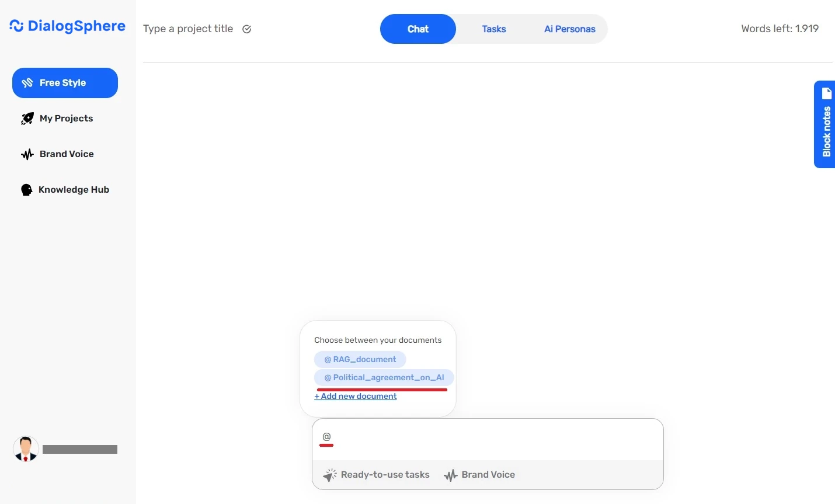Click the document icon on Block notes tab
Image resolution: width=835 pixels, height=504 pixels.
(826, 93)
